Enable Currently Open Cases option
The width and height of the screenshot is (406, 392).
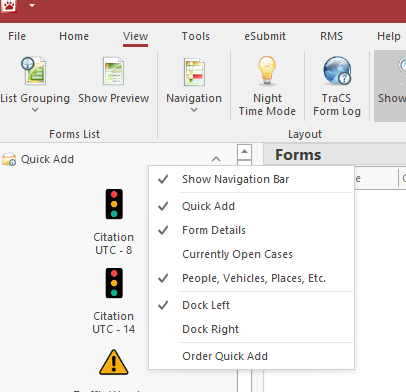click(x=251, y=254)
